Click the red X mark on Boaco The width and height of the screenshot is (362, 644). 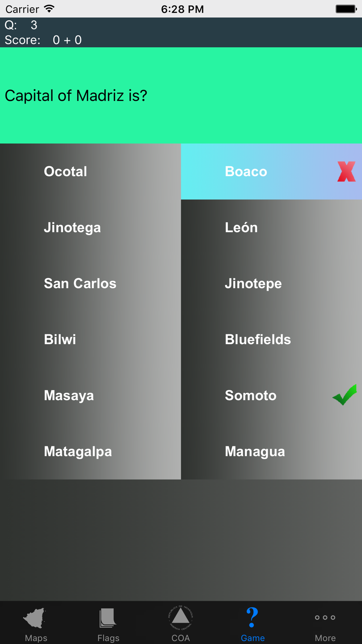click(346, 172)
